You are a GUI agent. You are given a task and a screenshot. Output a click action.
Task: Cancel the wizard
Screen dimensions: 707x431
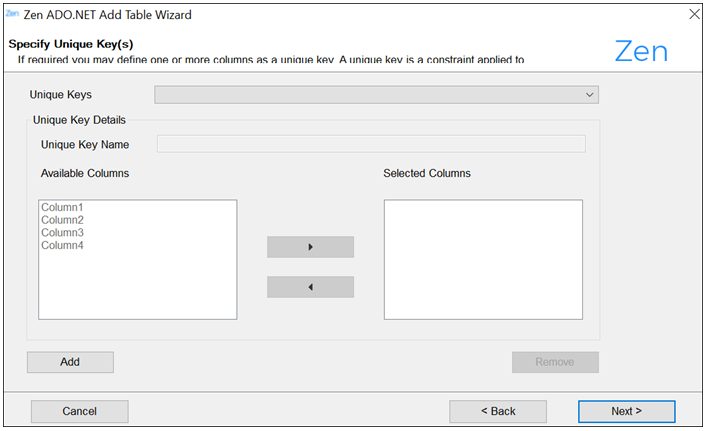(x=80, y=411)
